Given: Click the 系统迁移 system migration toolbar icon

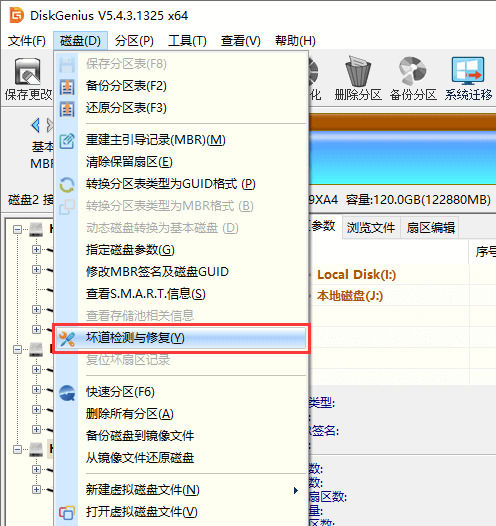Looking at the screenshot, I should coord(468,71).
